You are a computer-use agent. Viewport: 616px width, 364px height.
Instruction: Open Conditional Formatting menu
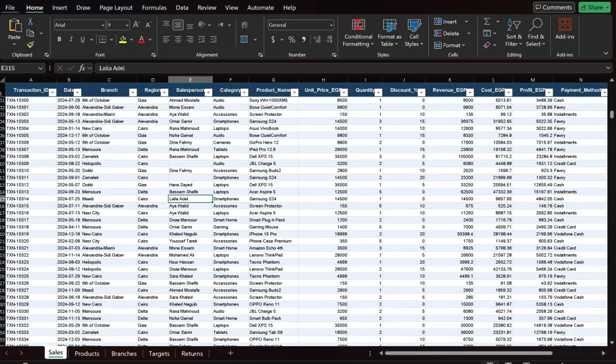point(359,33)
